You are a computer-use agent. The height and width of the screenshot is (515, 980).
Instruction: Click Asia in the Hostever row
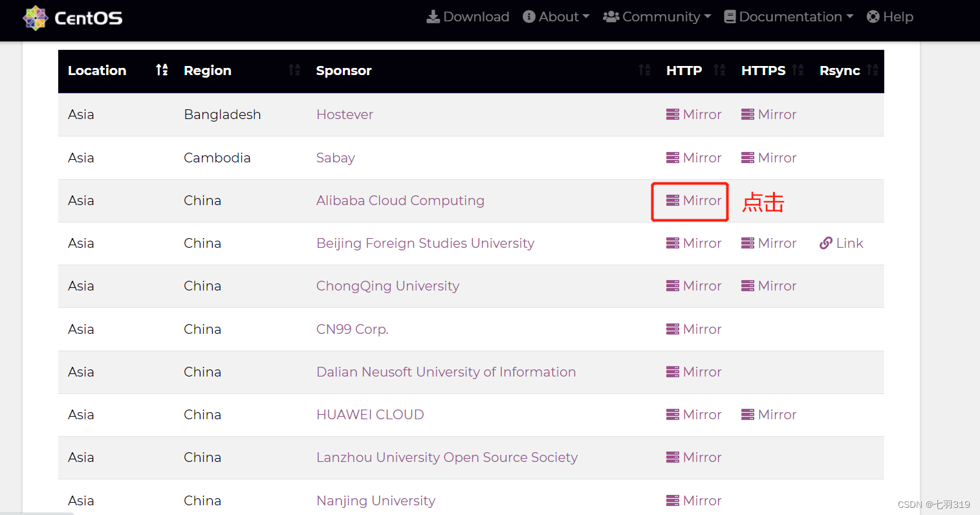click(x=81, y=115)
